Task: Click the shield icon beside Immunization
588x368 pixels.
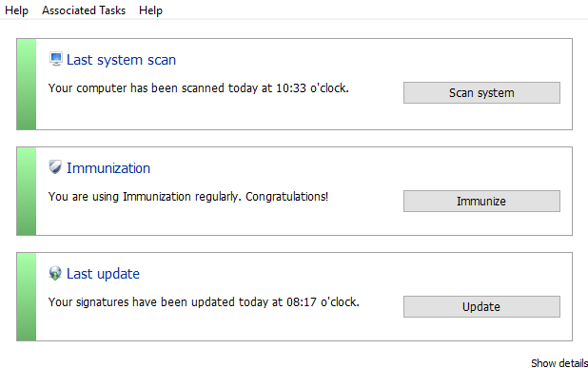Action: click(x=55, y=167)
